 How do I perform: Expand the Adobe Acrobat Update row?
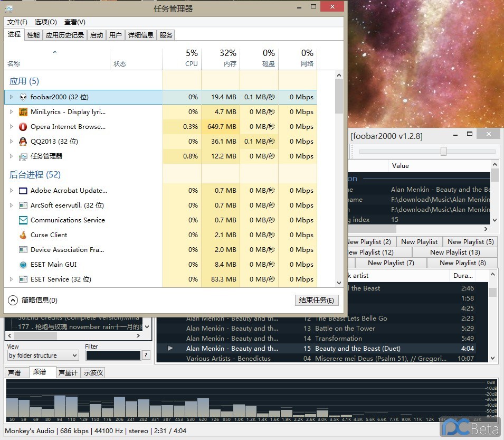11,190
